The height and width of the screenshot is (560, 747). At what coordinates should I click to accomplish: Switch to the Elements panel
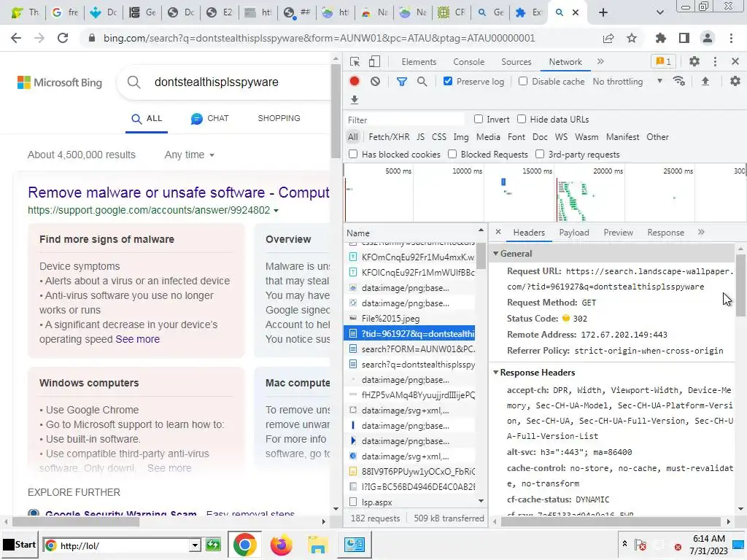[419, 62]
